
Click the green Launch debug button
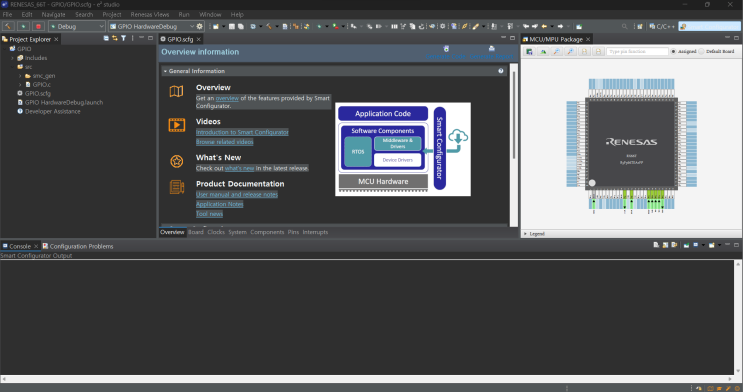coord(23,27)
